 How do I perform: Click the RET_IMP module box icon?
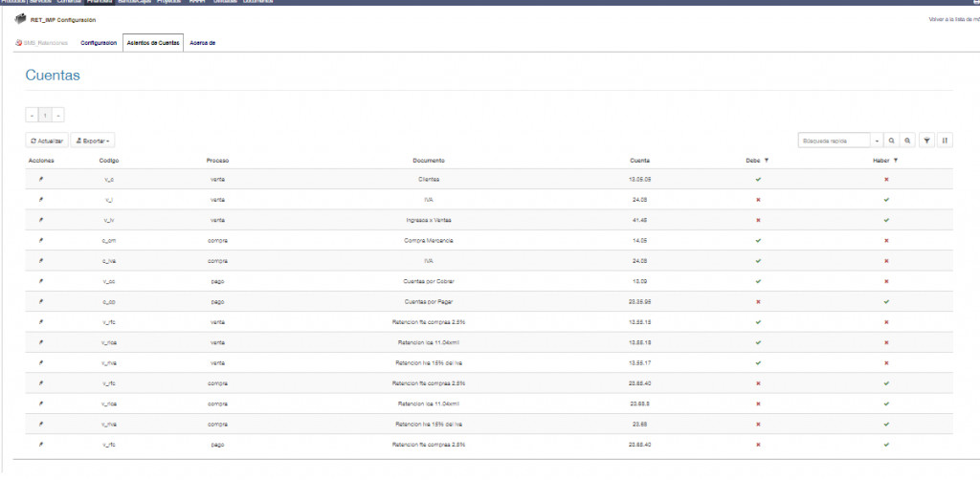tap(21, 20)
